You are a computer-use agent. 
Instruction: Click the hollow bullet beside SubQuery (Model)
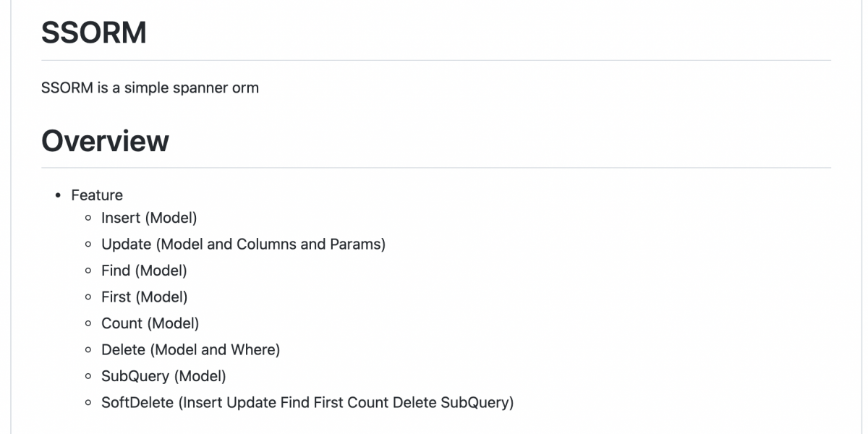(88, 377)
